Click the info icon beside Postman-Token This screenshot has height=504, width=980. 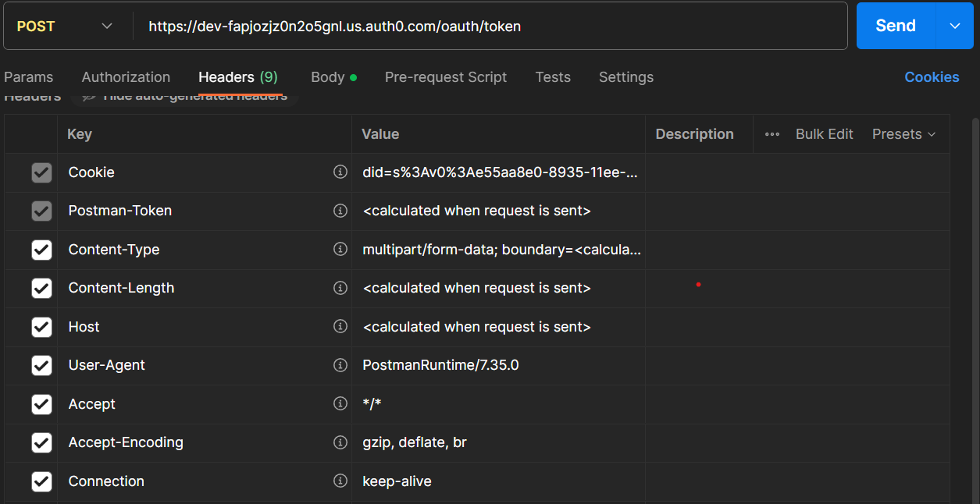coord(340,210)
